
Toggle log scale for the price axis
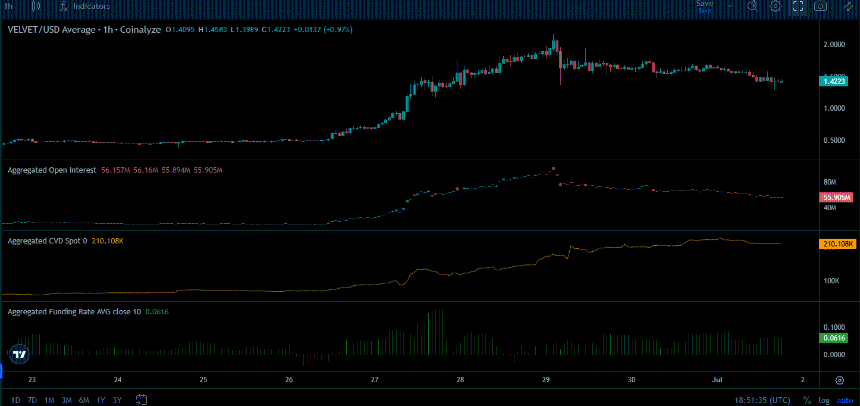(822, 400)
